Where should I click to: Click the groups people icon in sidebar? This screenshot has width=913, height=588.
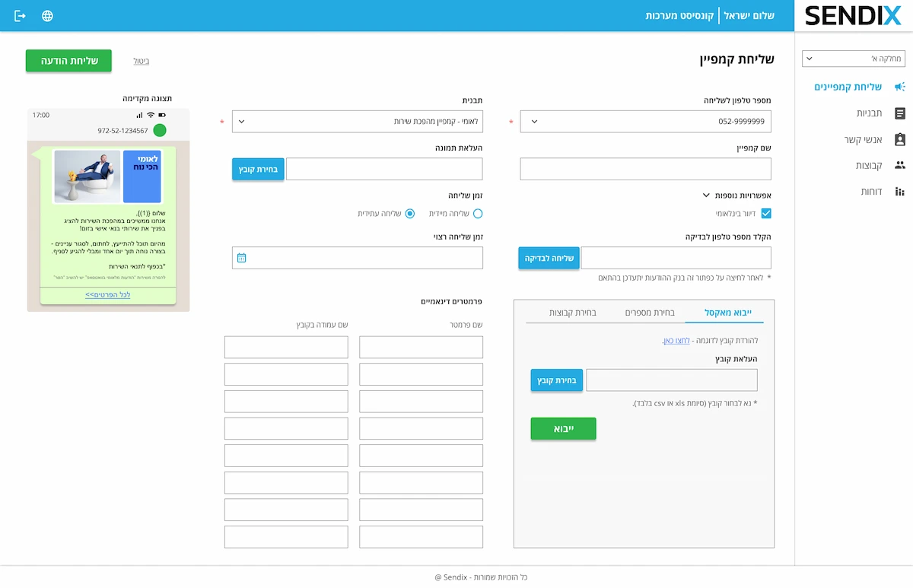pyautogui.click(x=900, y=165)
